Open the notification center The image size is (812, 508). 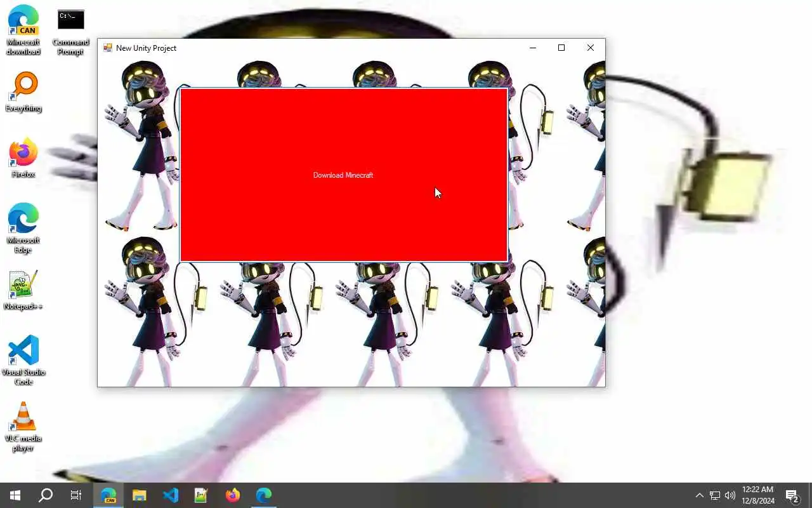point(792,495)
